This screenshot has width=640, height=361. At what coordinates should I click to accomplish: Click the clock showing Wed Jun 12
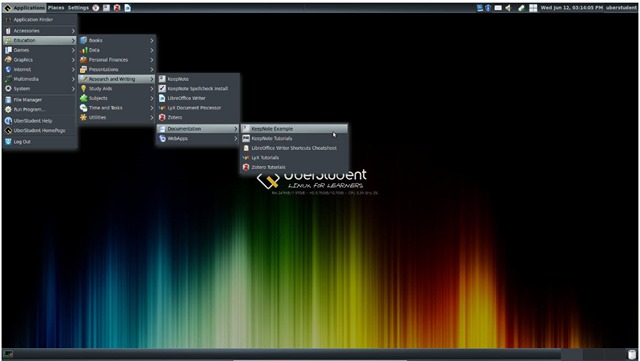[x=571, y=8]
